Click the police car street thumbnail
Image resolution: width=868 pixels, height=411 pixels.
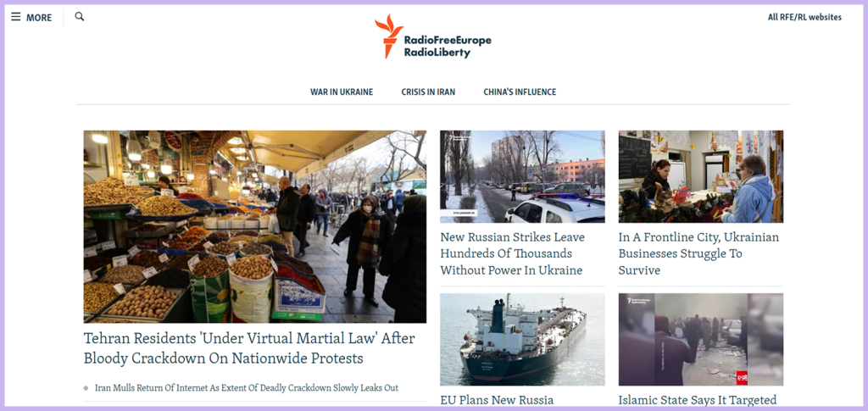(522, 176)
